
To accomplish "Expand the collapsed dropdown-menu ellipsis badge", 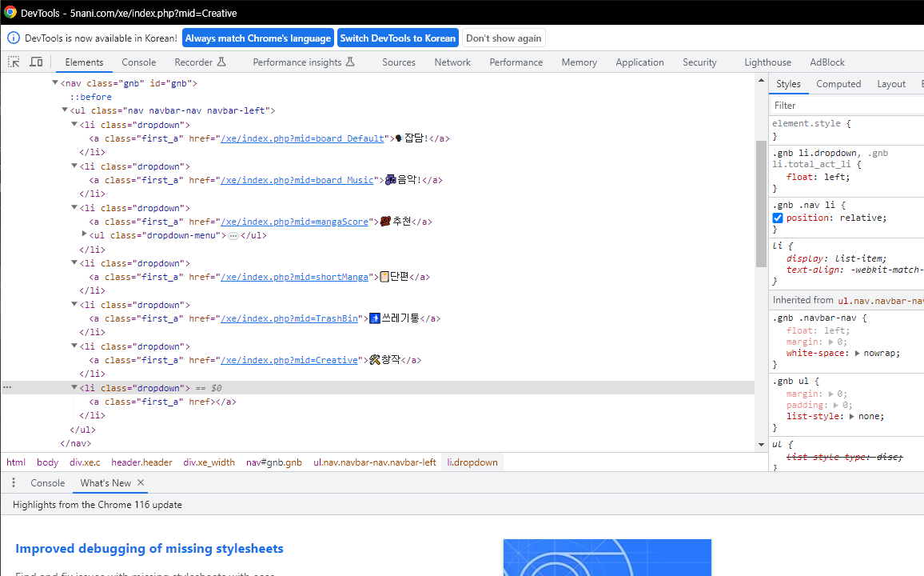I will click(233, 236).
